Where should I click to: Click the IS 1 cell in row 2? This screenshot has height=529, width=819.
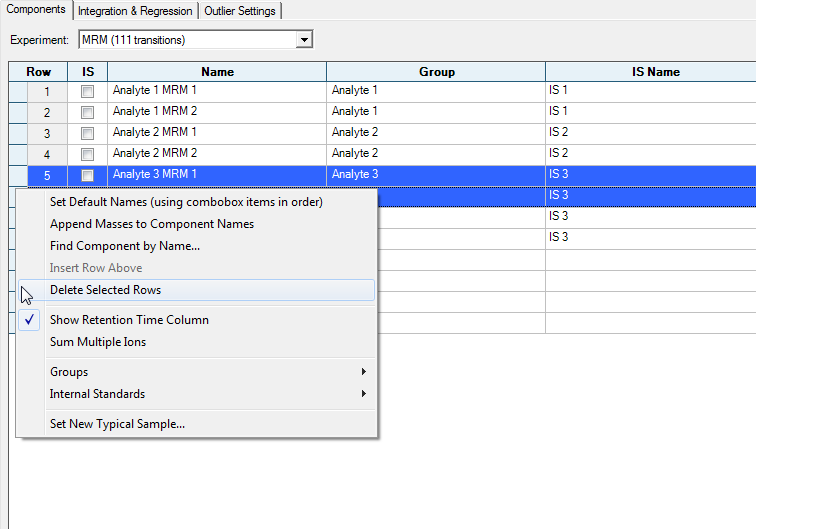tap(650, 111)
